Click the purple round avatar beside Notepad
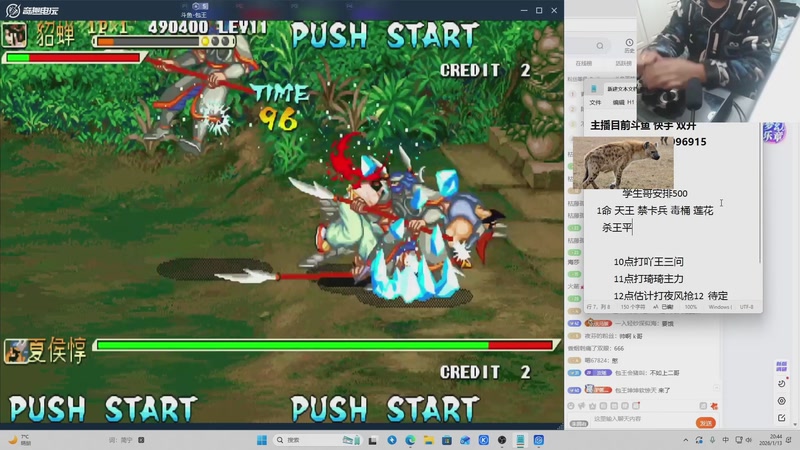This screenshot has height=450, width=800. pos(773,132)
